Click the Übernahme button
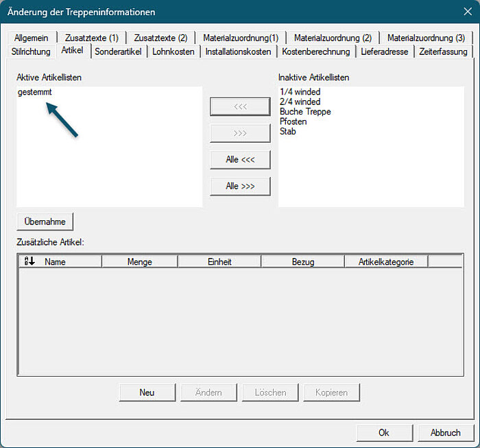 tap(45, 222)
